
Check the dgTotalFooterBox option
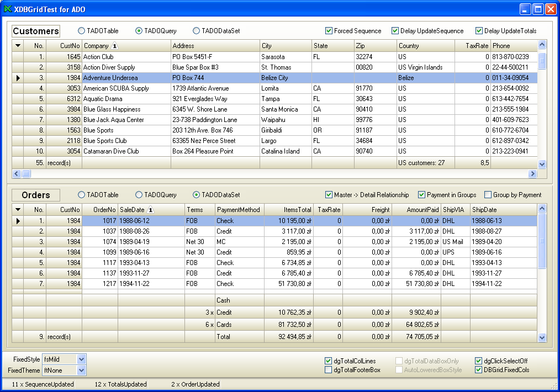click(329, 370)
